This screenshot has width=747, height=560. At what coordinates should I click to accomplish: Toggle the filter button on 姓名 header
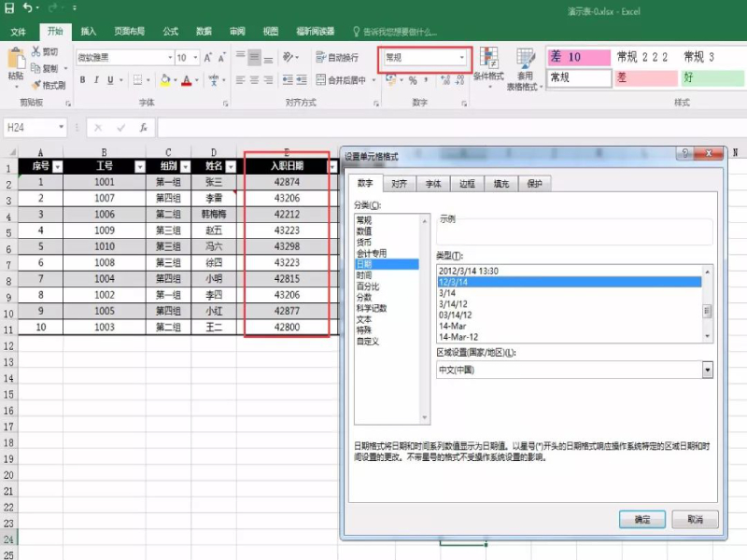coord(230,166)
